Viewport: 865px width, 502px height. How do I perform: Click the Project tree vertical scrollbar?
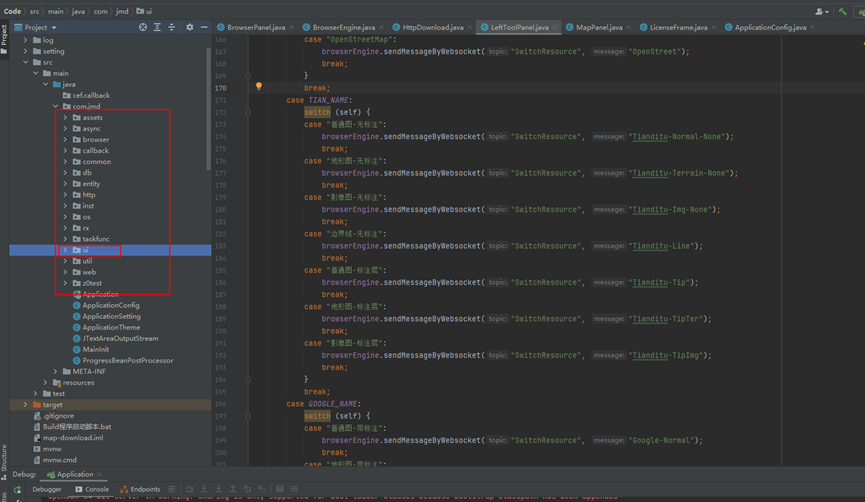(209, 109)
